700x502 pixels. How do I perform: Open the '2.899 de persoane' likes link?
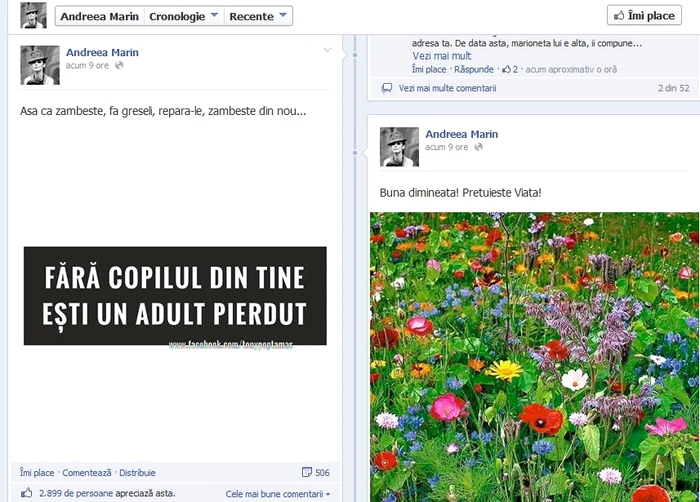tap(76, 494)
